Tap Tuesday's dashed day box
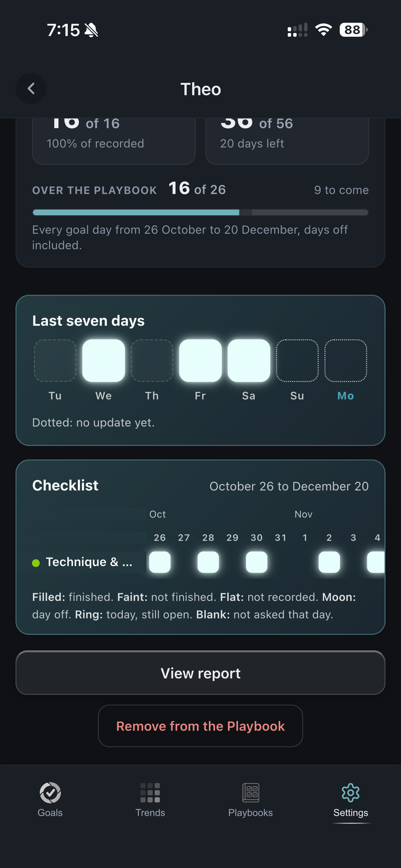The height and width of the screenshot is (868, 401). [55, 360]
